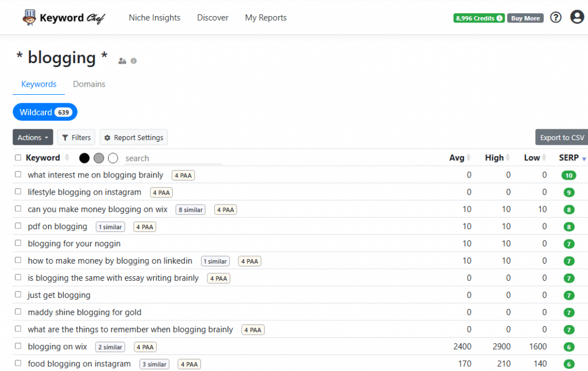Click SERP badge for pdf on blogging

tap(569, 227)
